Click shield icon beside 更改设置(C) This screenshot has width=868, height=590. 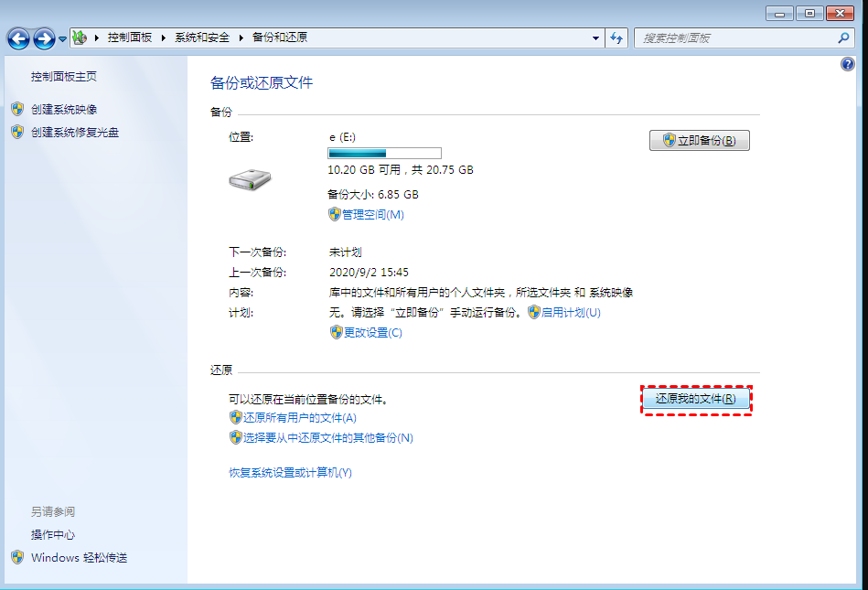click(336, 332)
